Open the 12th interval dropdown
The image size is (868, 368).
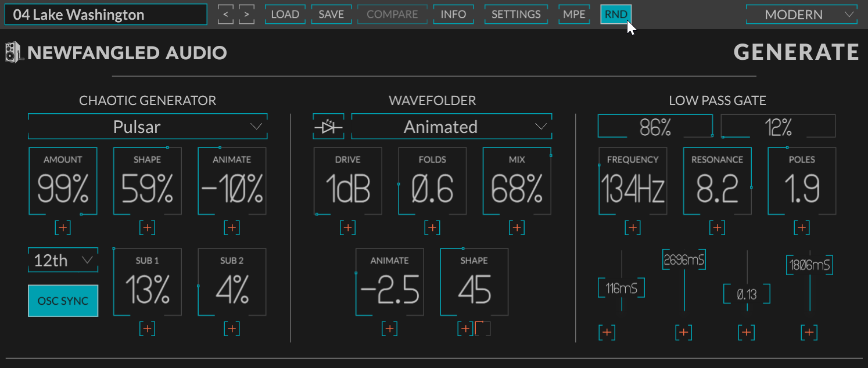click(63, 261)
